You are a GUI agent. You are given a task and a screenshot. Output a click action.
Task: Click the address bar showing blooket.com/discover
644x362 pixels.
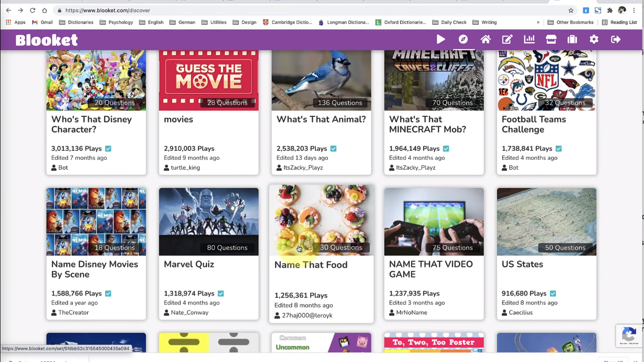(311, 10)
